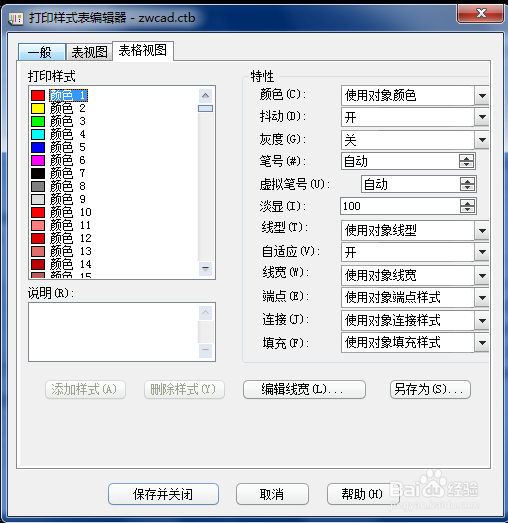Choose the light gray swatch of 颜色 9
The image size is (508, 523).
(38, 199)
